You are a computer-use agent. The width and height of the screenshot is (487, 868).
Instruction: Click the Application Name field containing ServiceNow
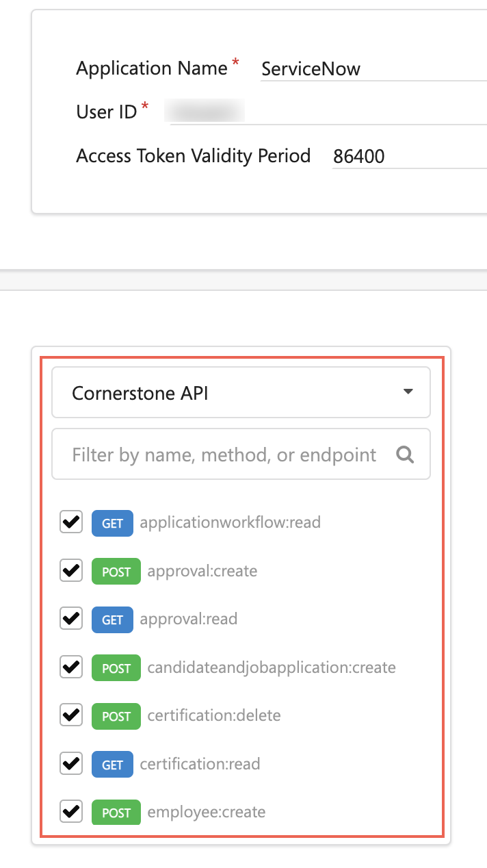373,68
